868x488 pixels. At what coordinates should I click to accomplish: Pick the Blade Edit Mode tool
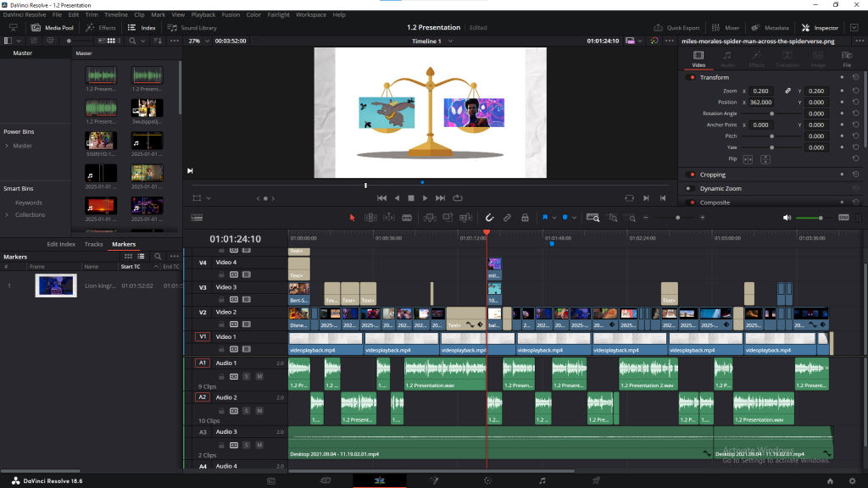click(x=407, y=218)
